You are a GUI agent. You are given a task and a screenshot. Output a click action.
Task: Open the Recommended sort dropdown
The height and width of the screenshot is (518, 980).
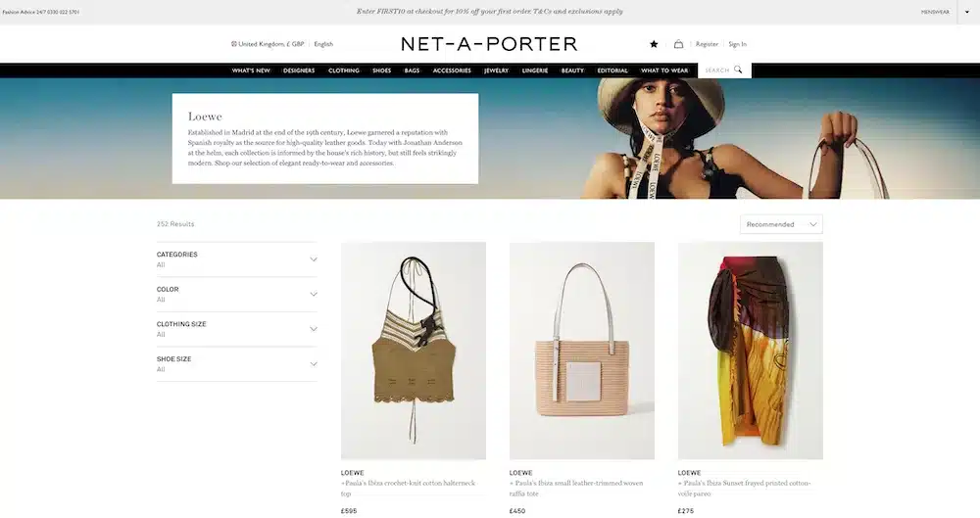point(781,224)
